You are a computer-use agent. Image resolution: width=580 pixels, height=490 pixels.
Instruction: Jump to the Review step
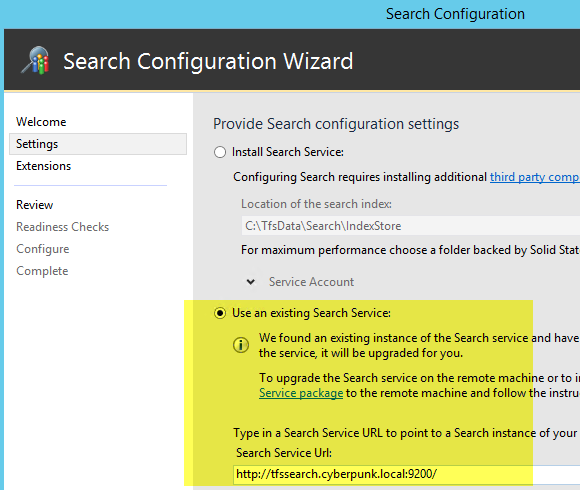34,205
